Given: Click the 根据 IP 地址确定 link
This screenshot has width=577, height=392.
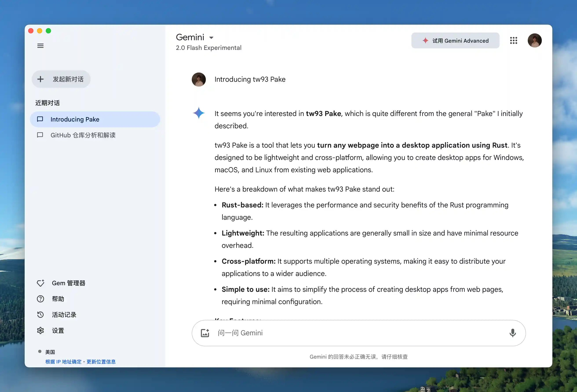Looking at the screenshot, I should pos(63,362).
